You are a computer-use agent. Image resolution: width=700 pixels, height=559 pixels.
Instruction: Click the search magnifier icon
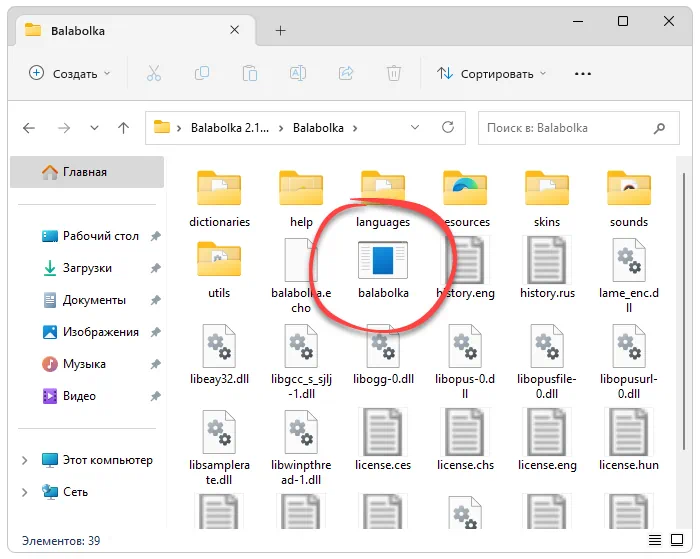(x=659, y=129)
